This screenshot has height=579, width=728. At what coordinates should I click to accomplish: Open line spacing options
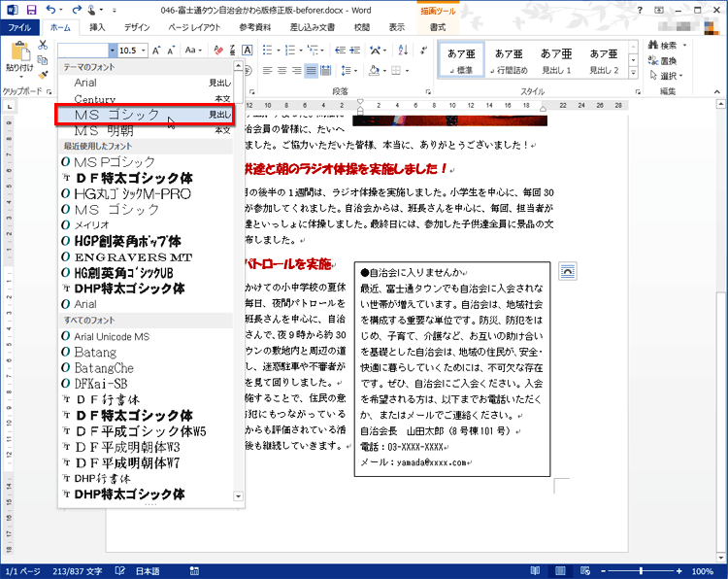coord(349,71)
